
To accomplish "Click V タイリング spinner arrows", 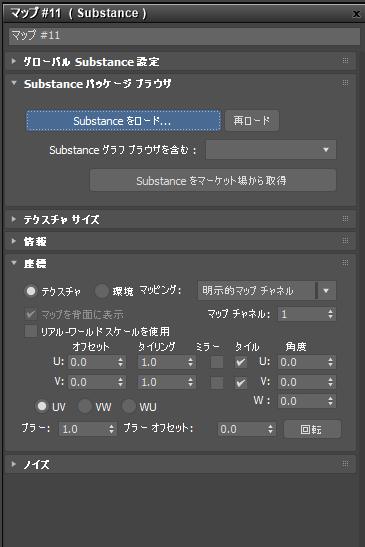I will [x=191, y=382].
